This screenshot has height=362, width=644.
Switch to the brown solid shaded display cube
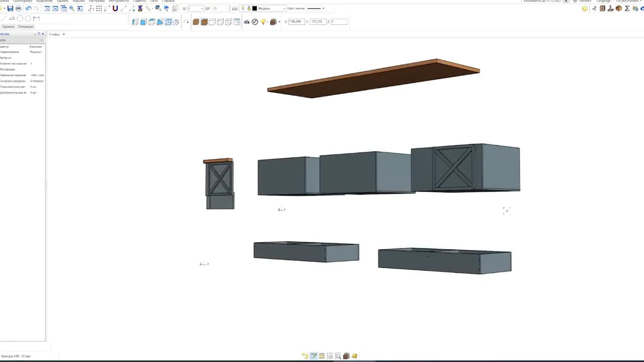[x=196, y=22]
